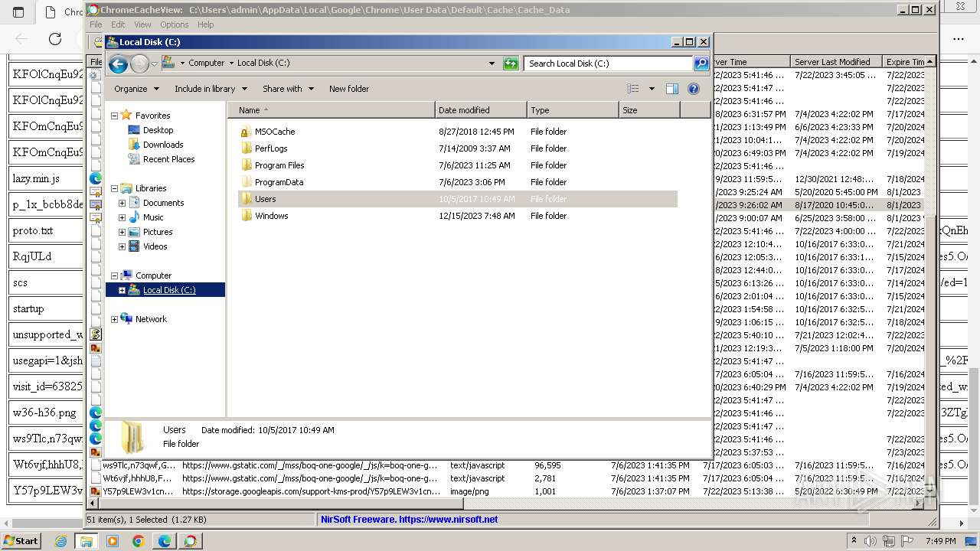The image size is (980, 551).
Task: Click Computer in the address breadcrumb
Action: (x=207, y=64)
